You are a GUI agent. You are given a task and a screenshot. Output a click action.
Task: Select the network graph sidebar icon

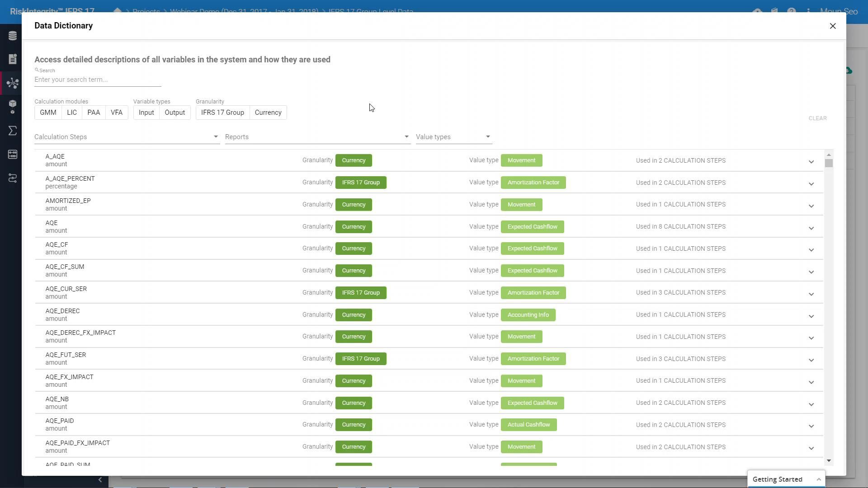(12, 83)
